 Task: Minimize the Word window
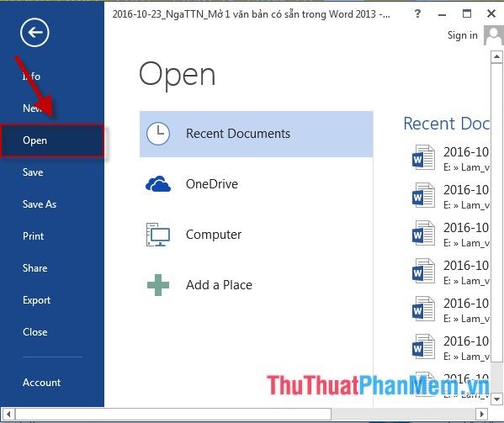[443, 14]
